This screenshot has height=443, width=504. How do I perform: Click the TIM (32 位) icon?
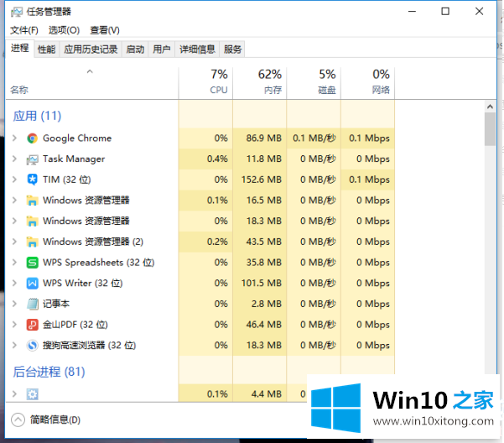32,180
